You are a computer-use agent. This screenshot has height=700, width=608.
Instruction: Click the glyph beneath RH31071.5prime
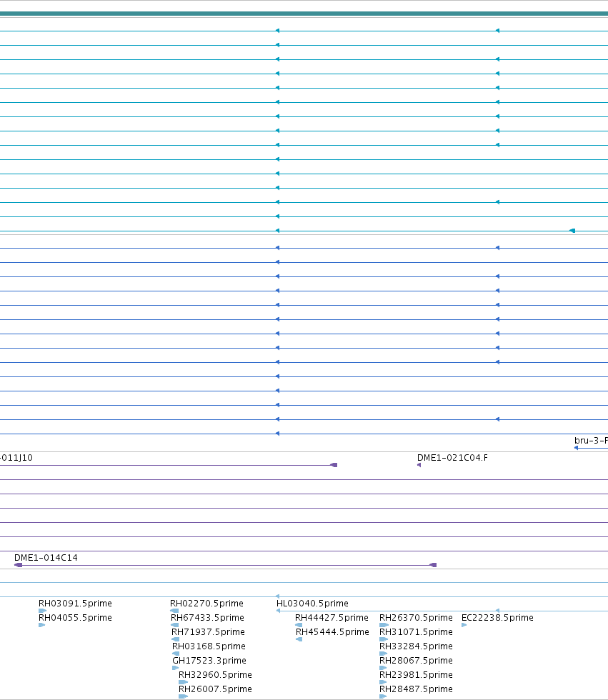tap(384, 639)
